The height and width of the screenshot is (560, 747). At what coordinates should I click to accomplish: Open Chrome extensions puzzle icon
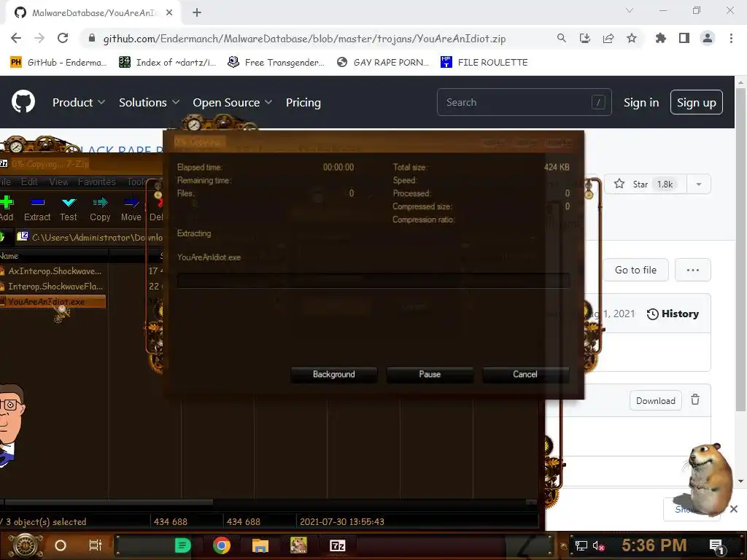tap(661, 38)
